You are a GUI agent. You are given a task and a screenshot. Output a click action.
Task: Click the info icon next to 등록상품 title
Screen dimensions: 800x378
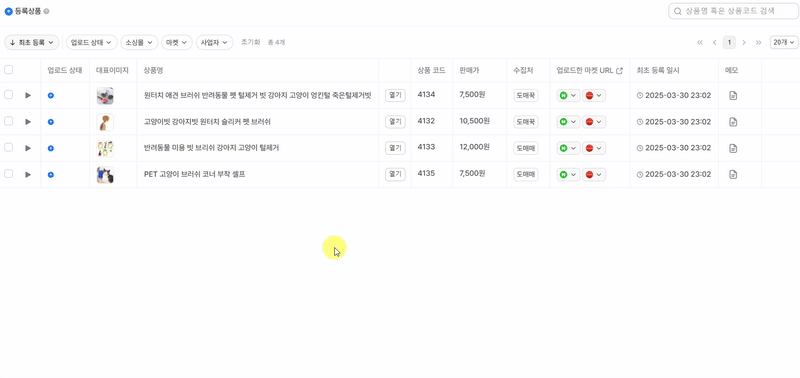tap(46, 11)
